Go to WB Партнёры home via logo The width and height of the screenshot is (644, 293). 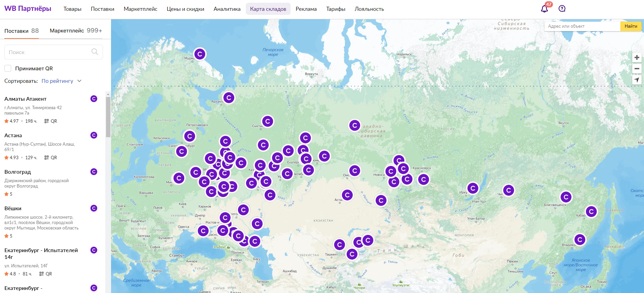point(28,8)
